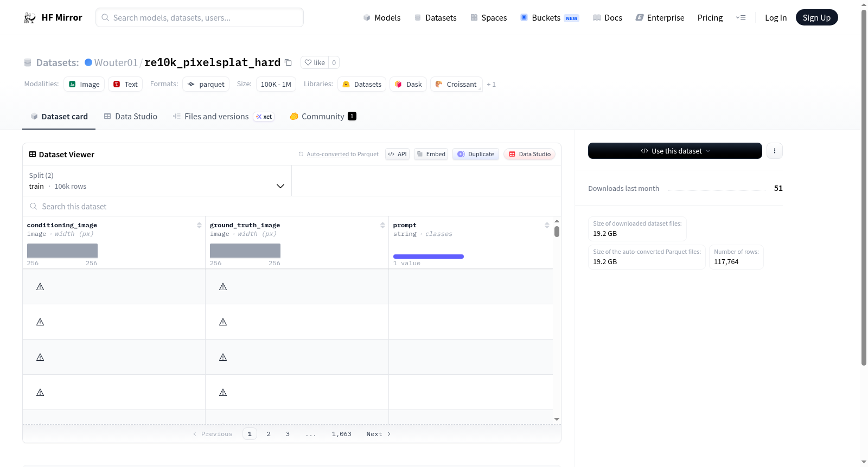
Task: Select the Text modality tag
Action: 125,84
